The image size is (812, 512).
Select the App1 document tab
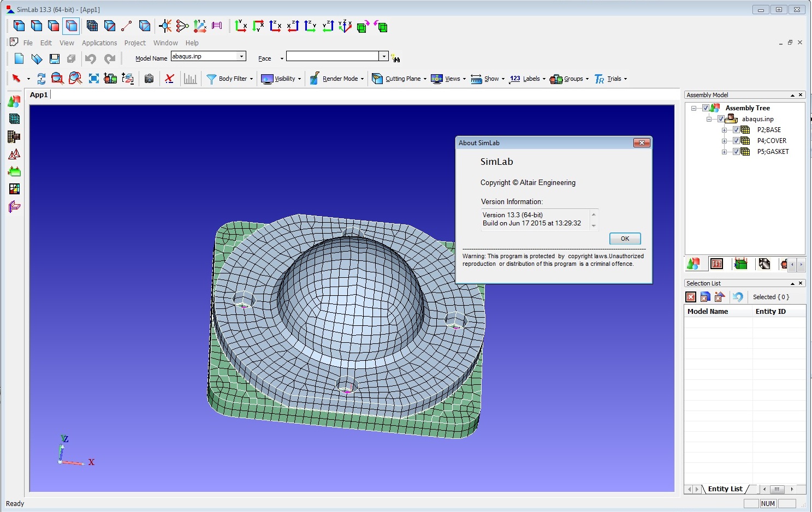(x=39, y=94)
